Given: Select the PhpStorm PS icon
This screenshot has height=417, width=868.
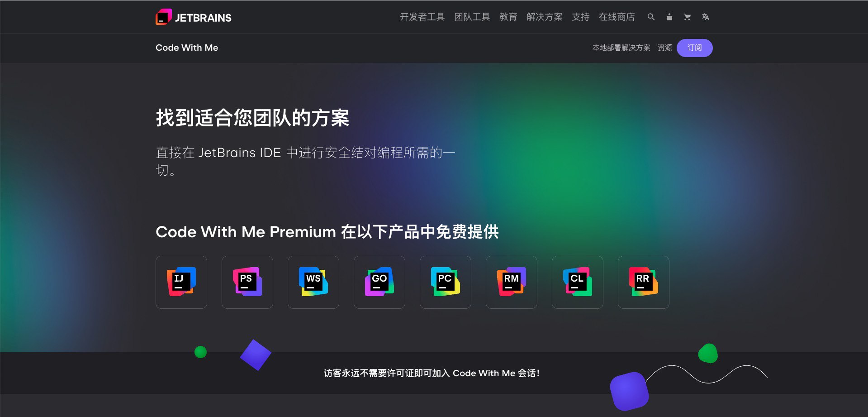Looking at the screenshot, I should click(247, 282).
